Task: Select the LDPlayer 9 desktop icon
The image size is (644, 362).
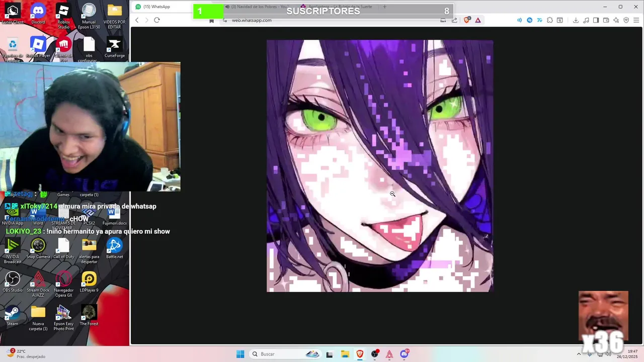Action: pyautogui.click(x=89, y=282)
